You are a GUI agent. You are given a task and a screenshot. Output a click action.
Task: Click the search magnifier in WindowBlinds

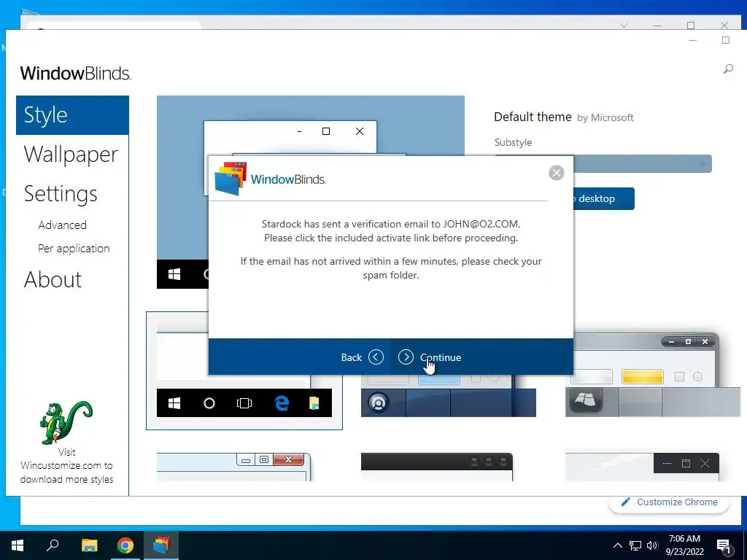(x=728, y=69)
